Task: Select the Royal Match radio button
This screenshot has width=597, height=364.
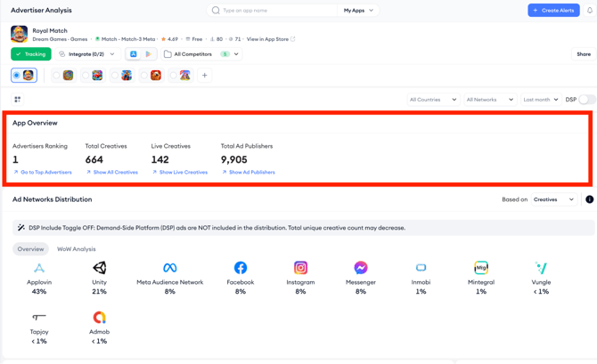Action: 16,76
